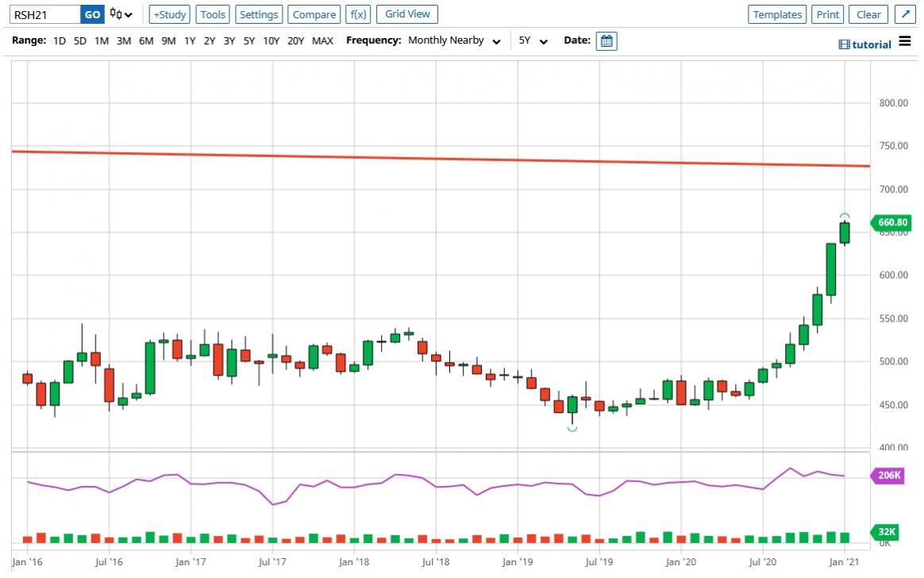924x578 pixels.
Task: Click the film icon beside tutorial
Action: [844, 44]
